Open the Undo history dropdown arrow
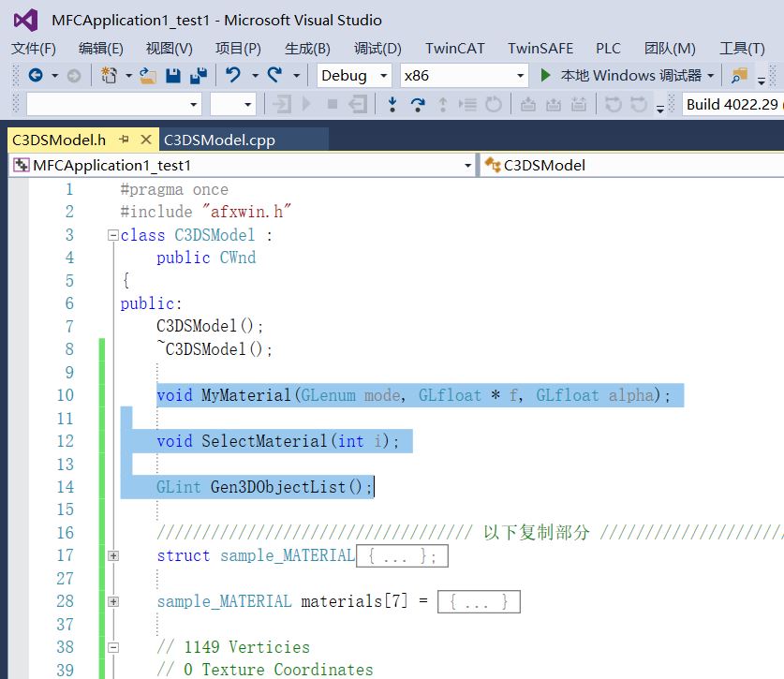The height and width of the screenshot is (679, 784). point(255,76)
